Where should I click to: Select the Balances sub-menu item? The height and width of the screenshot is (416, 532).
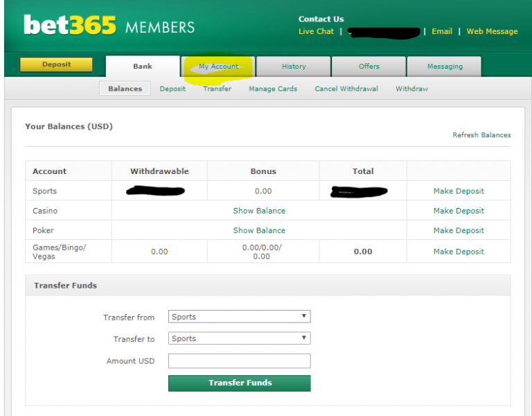pos(125,89)
